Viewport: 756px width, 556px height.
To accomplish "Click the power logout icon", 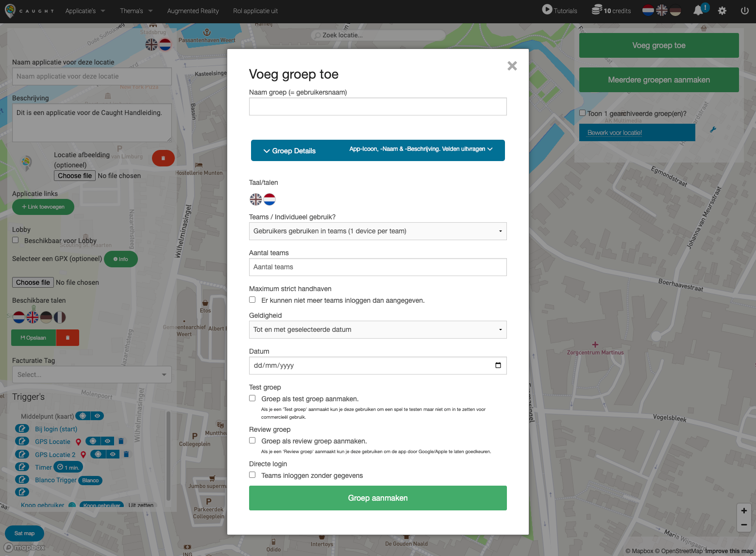I will click(x=744, y=11).
